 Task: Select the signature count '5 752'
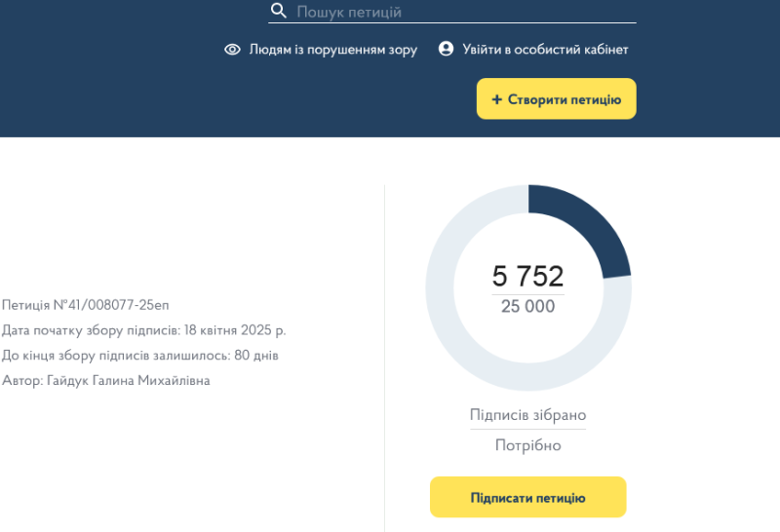[527, 276]
